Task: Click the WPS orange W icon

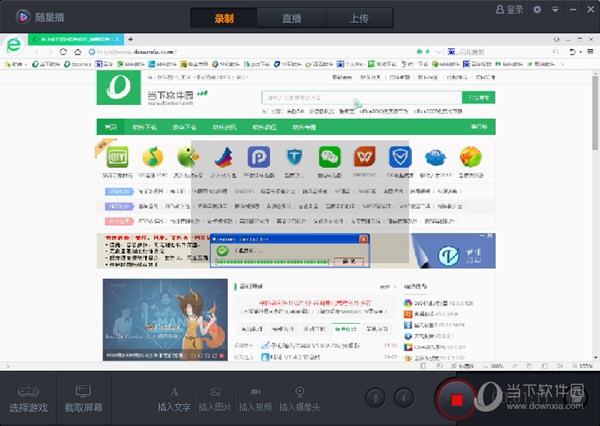Action: tap(364, 156)
